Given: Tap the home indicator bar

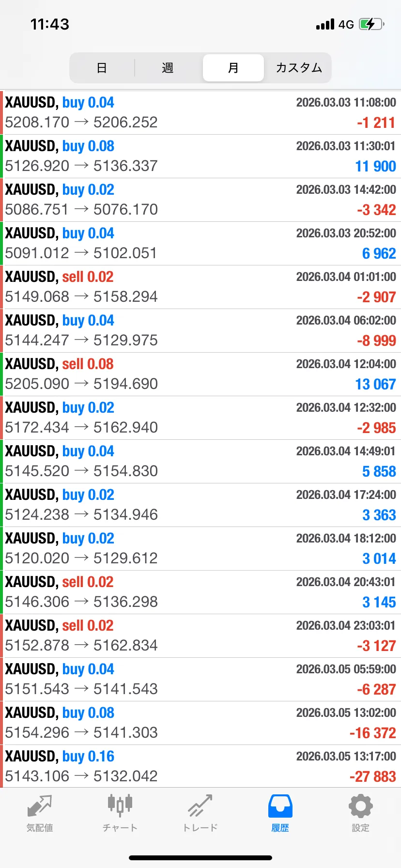Looking at the screenshot, I should tap(200, 858).
